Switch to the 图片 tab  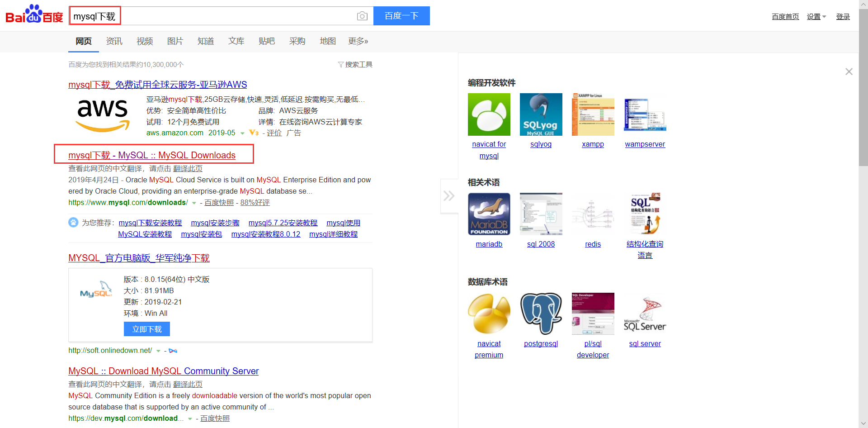pos(175,41)
